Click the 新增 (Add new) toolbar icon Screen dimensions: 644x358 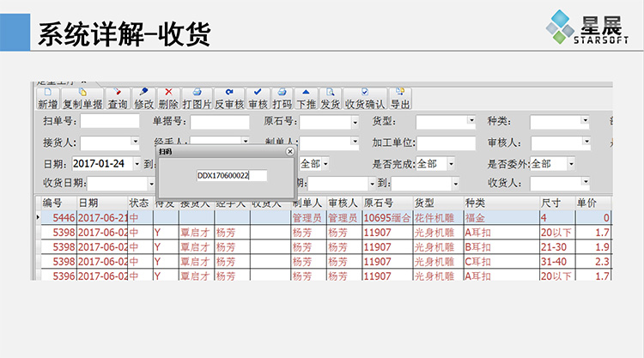click(47, 98)
